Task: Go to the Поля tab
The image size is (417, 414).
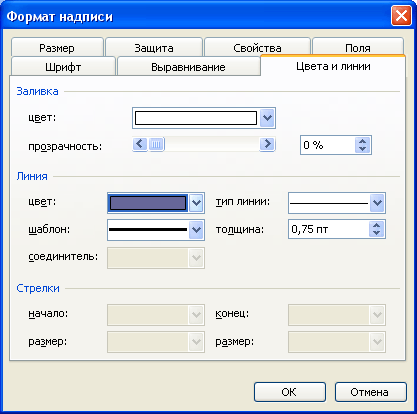Action: tap(358, 48)
